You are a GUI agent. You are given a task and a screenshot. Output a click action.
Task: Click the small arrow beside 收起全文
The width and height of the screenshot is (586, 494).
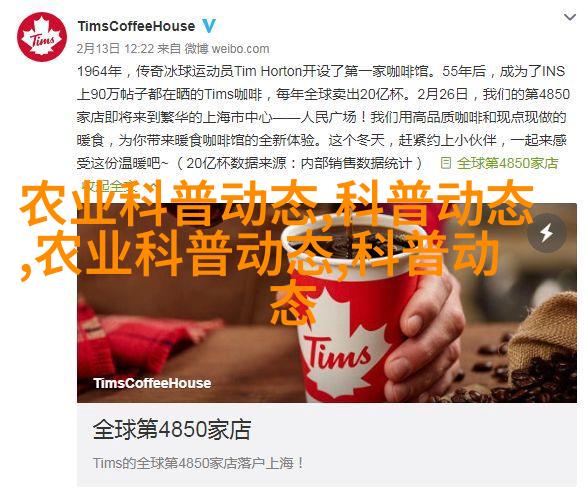[x=152, y=186]
